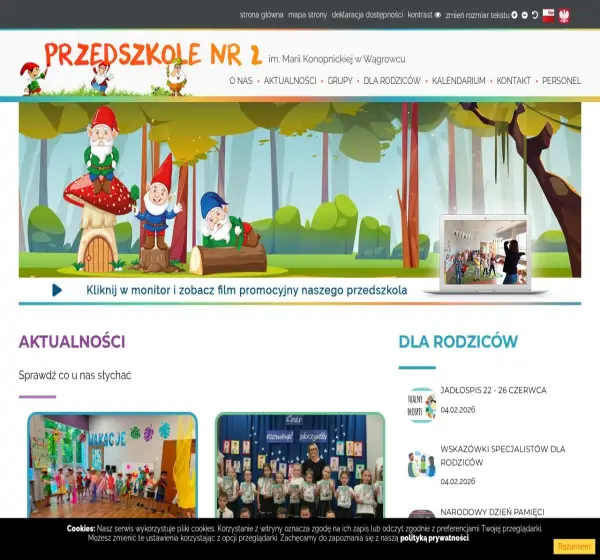Screen dimensions: 600x560
Task: Open the O NAS menu
Action: pyautogui.click(x=241, y=81)
